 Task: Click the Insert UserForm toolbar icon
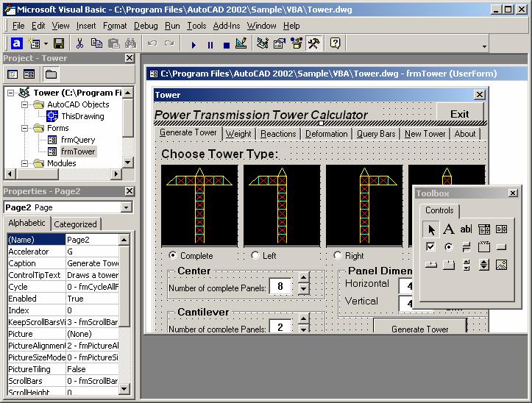pyautogui.click(x=35, y=44)
